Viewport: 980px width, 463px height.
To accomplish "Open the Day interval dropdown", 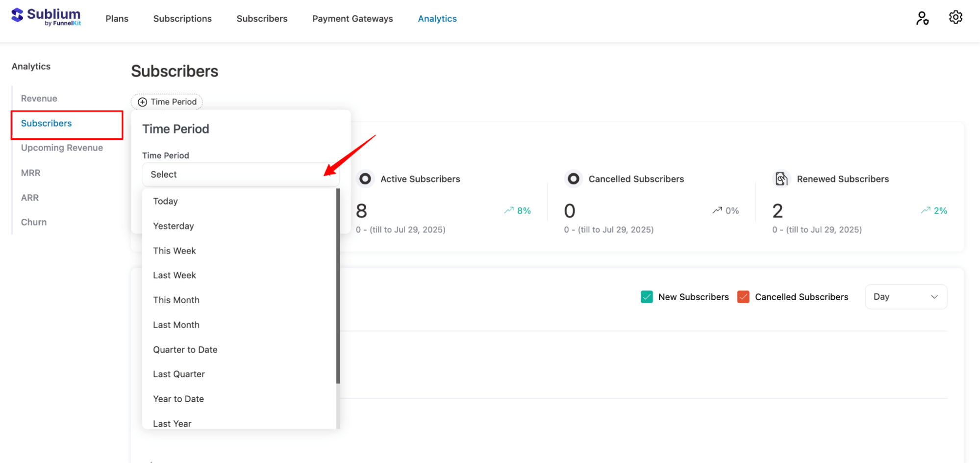I will pyautogui.click(x=905, y=297).
